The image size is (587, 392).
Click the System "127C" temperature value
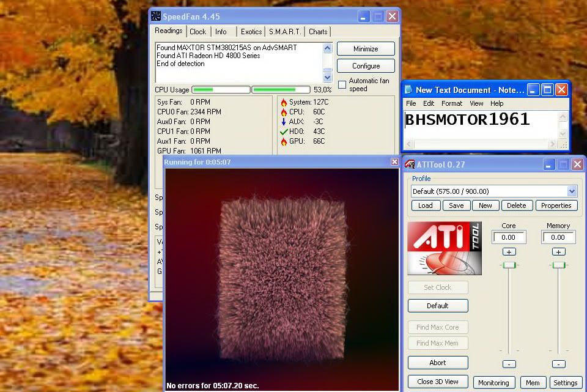pos(321,102)
